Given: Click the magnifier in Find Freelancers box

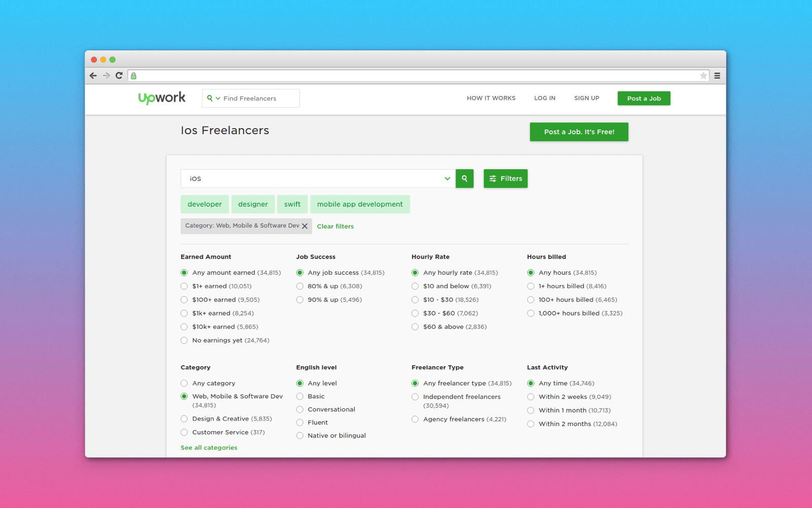Looking at the screenshot, I should point(210,99).
